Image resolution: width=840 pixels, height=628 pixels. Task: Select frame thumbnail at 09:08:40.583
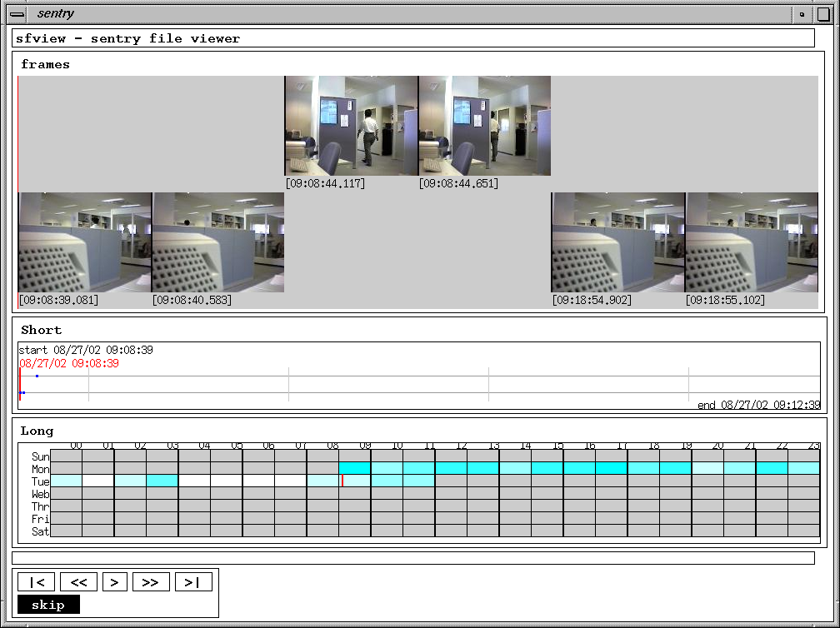tap(218, 242)
